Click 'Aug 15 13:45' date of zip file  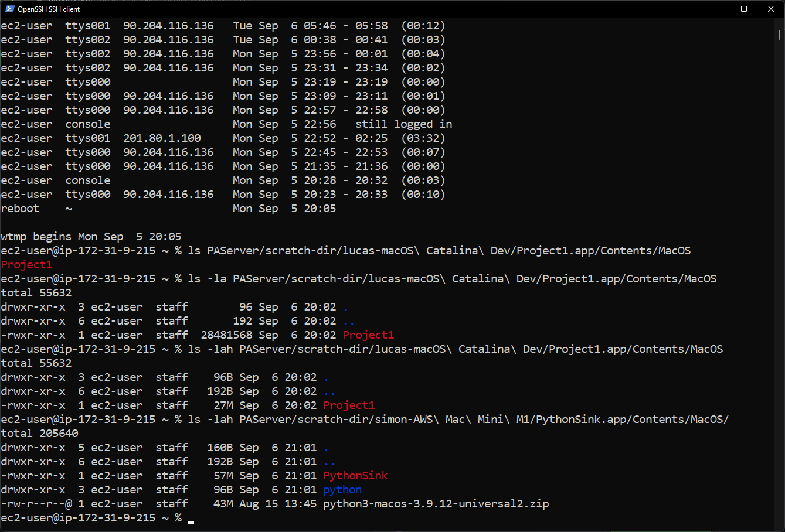[278, 504]
